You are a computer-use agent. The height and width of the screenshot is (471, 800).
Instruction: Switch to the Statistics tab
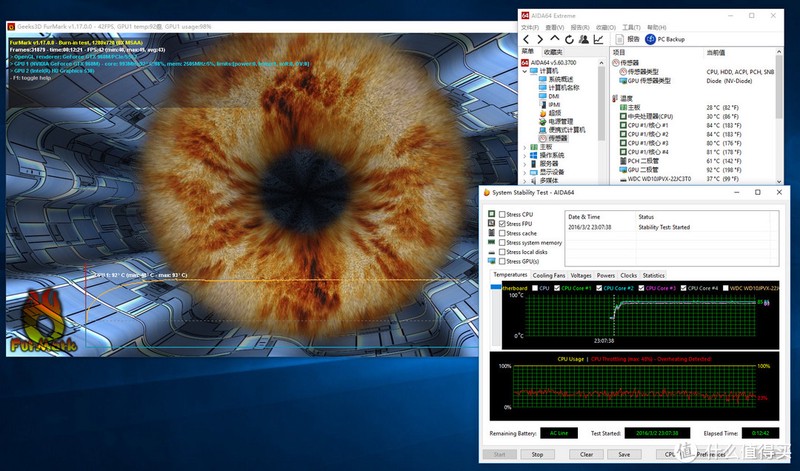click(654, 275)
